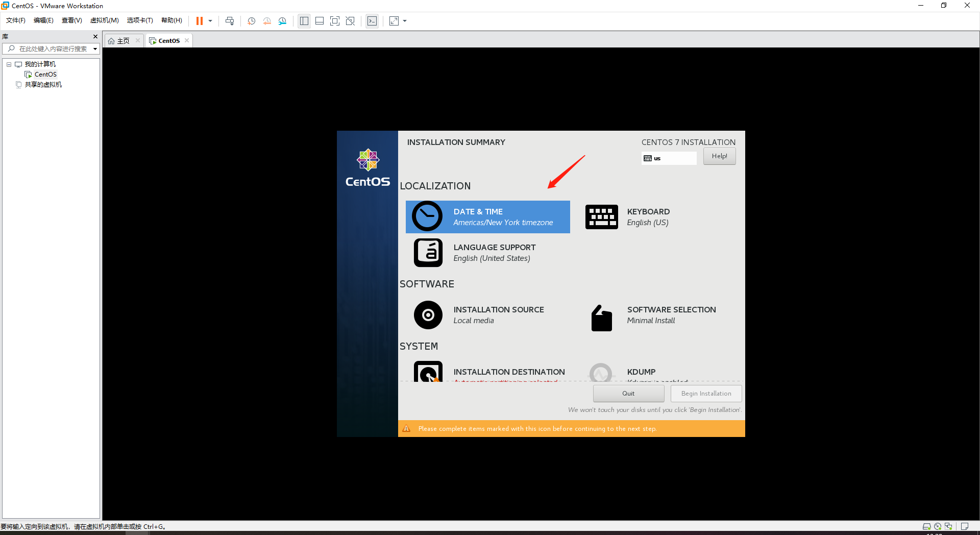
Task: Open the 查看(V) menu
Action: tap(72, 20)
